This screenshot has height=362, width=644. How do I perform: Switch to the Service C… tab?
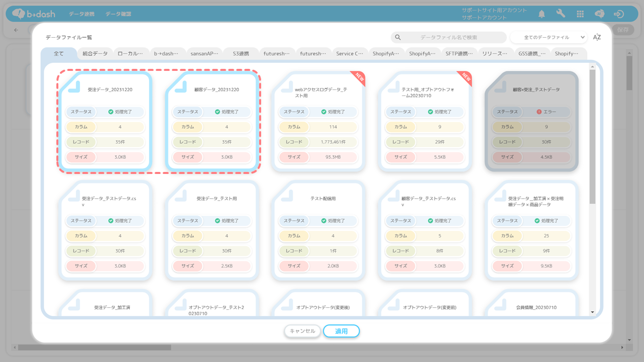[350, 53]
